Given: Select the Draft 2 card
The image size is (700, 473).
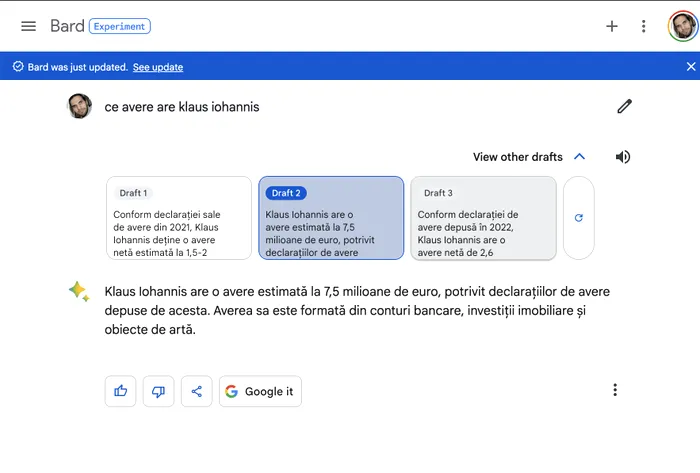Looking at the screenshot, I should [331, 218].
